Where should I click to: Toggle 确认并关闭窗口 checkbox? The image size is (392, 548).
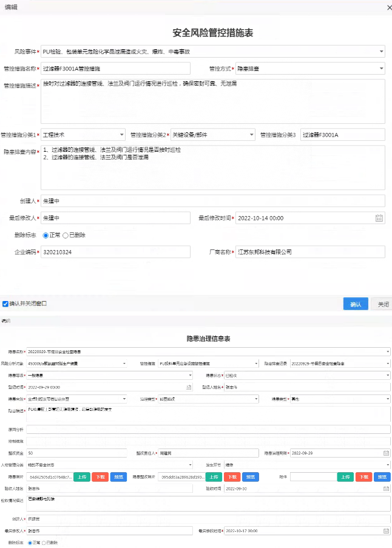[x=5, y=303]
